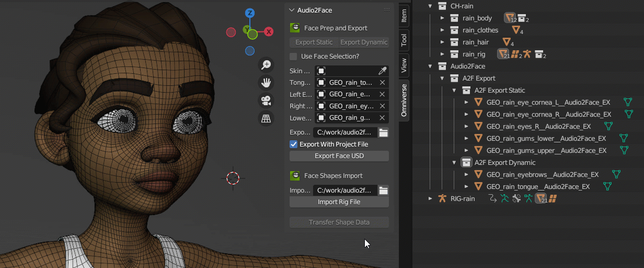Enable Use Face Selection checkbox
Viewport: 644px width, 268px height.
pos(293,56)
